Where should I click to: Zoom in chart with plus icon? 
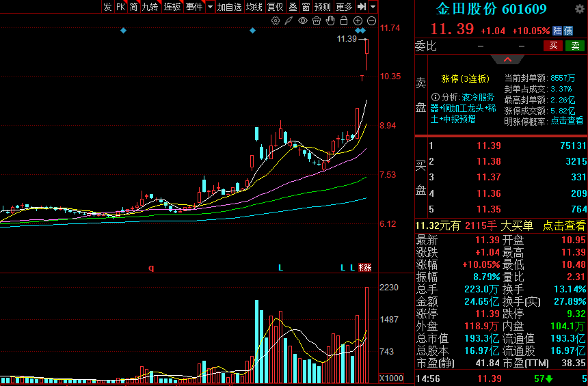click(358, 21)
